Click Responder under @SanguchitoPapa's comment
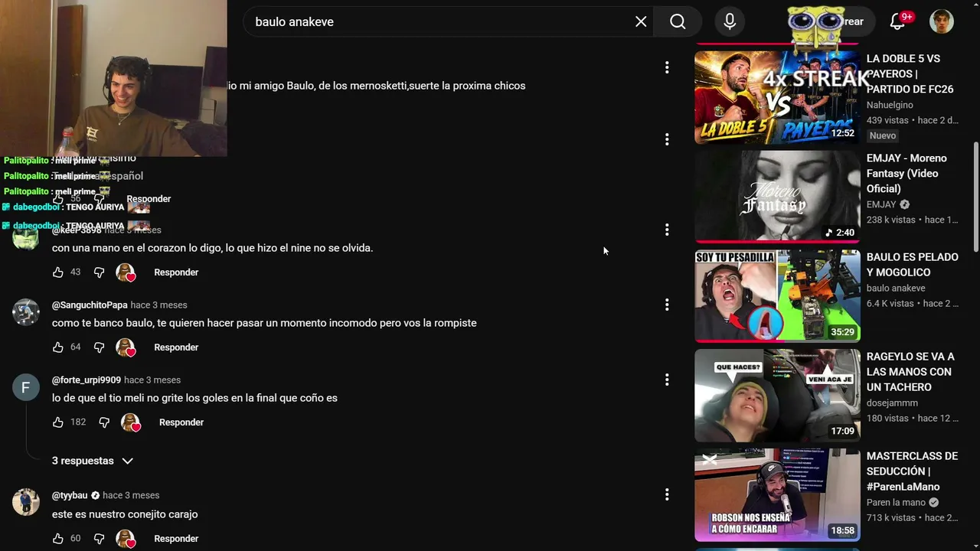 (176, 347)
